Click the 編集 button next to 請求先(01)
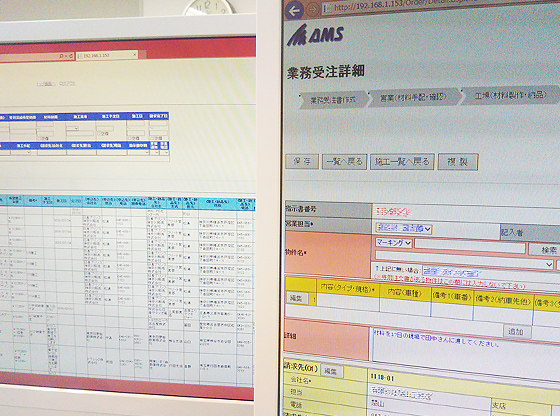 tap(332, 371)
